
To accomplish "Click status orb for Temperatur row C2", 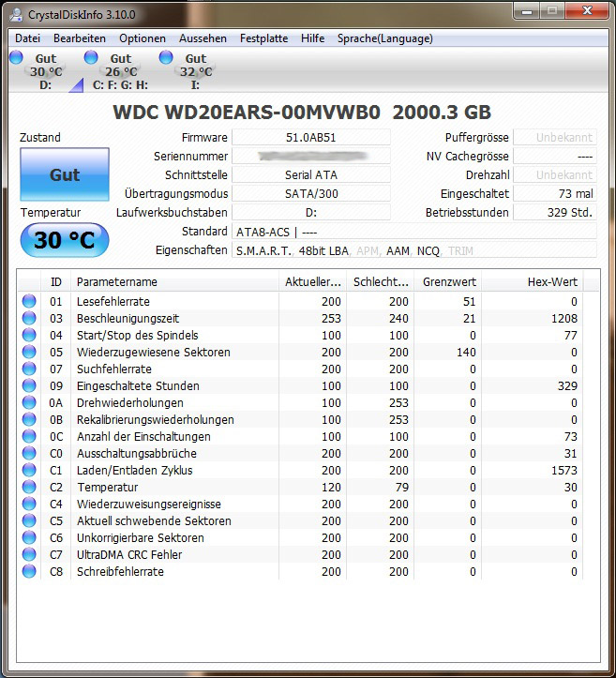I will coord(29,487).
